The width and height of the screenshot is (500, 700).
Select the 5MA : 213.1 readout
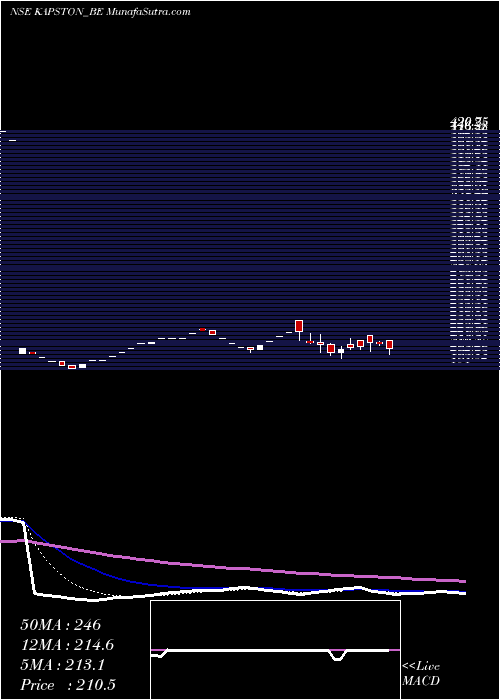pos(62,665)
